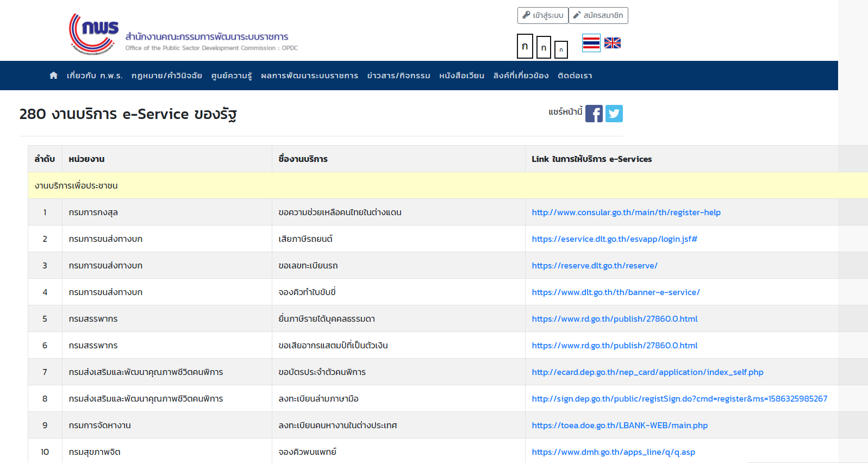Click the OPDC logo in the header
The height and width of the screenshot is (463, 868).
(93, 34)
